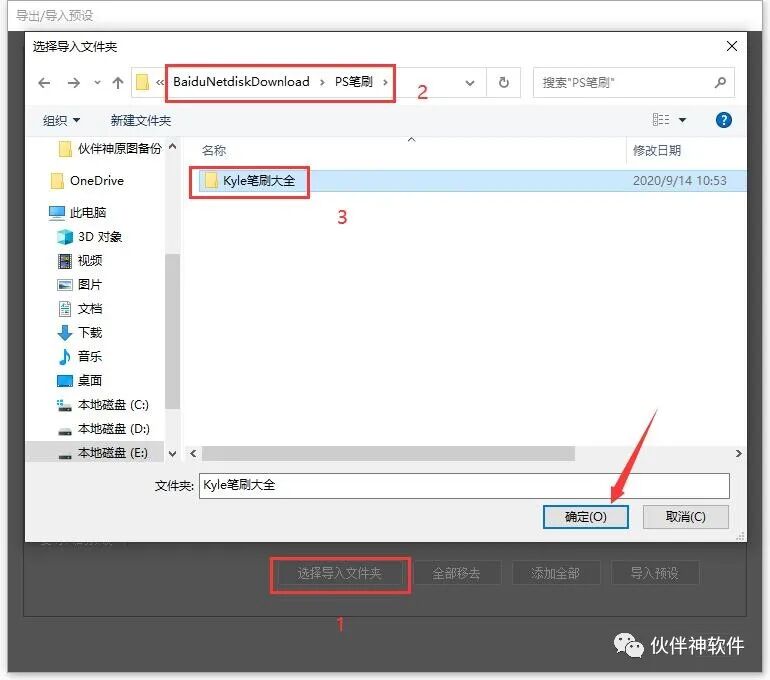Select the Kyle笔刷大全 folder
Viewport: 770px width, 680px height.
coord(259,181)
